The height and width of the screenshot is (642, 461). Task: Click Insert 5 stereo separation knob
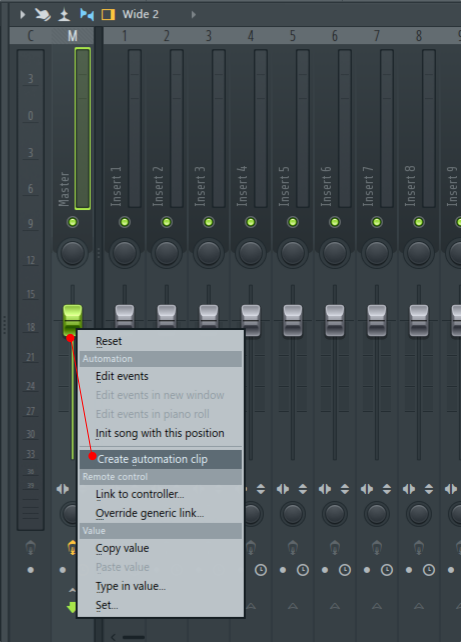pos(293,513)
